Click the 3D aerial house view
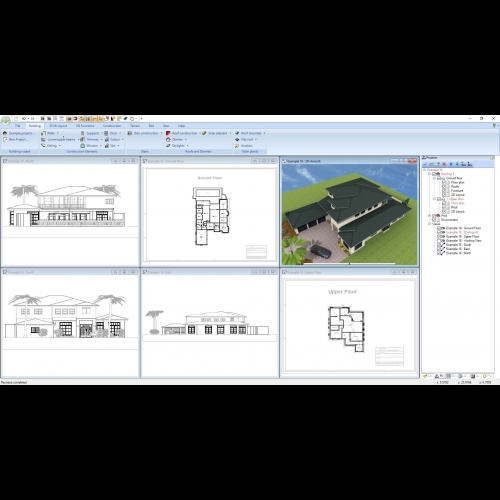This screenshot has height=500, width=500. 349,214
